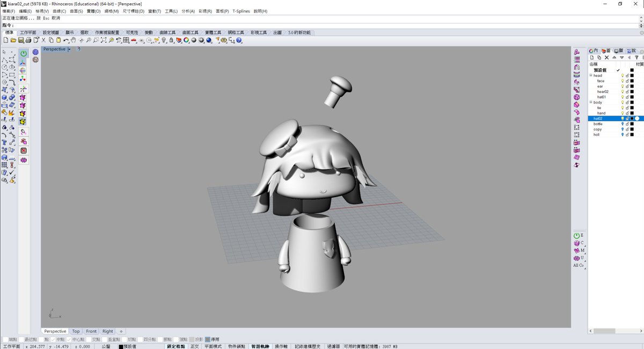Click the four-viewport layout icon
The height and width of the screenshot is (349, 644).
tap(126, 40)
